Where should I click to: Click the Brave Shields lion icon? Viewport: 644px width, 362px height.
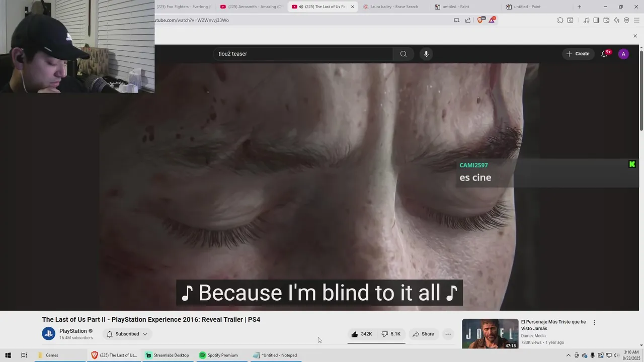tap(480, 20)
